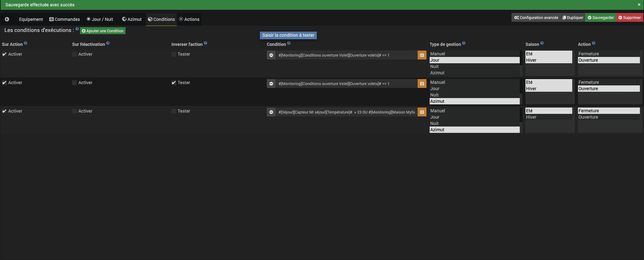
Task: Click help icon beside Saison header
Action: pyautogui.click(x=542, y=43)
